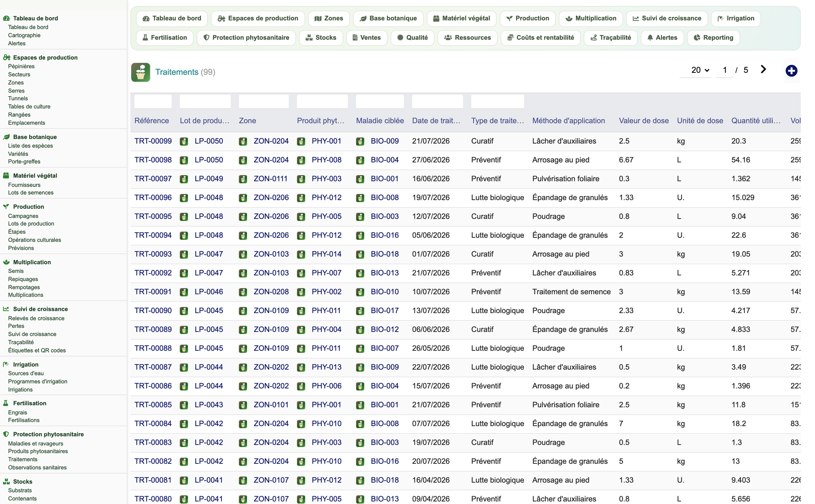Viewport: 815px width, 504px height.
Task: Click the Référence column filter field
Action: 153,102
